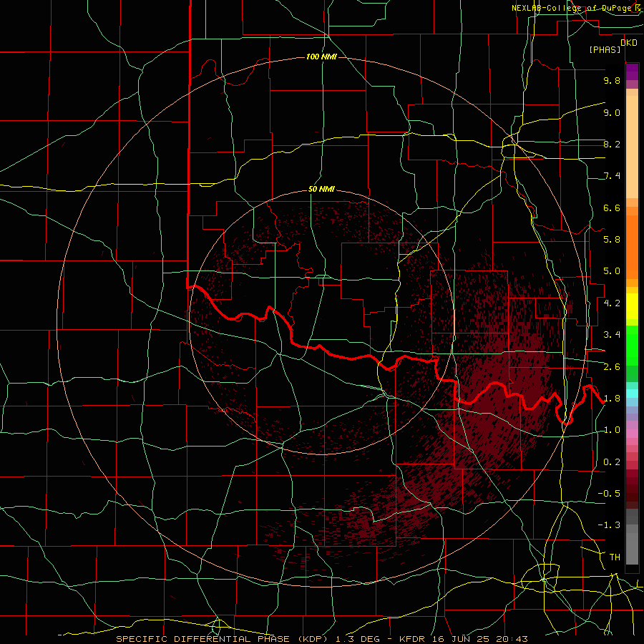Click the 9.0 value on color scale
Viewport: 644px width, 644px height.
click(x=612, y=112)
